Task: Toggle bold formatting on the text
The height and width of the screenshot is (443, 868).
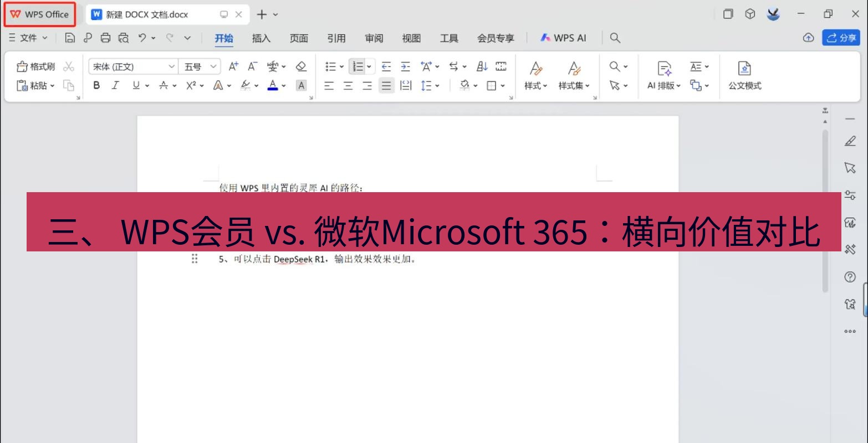Action: [96, 86]
